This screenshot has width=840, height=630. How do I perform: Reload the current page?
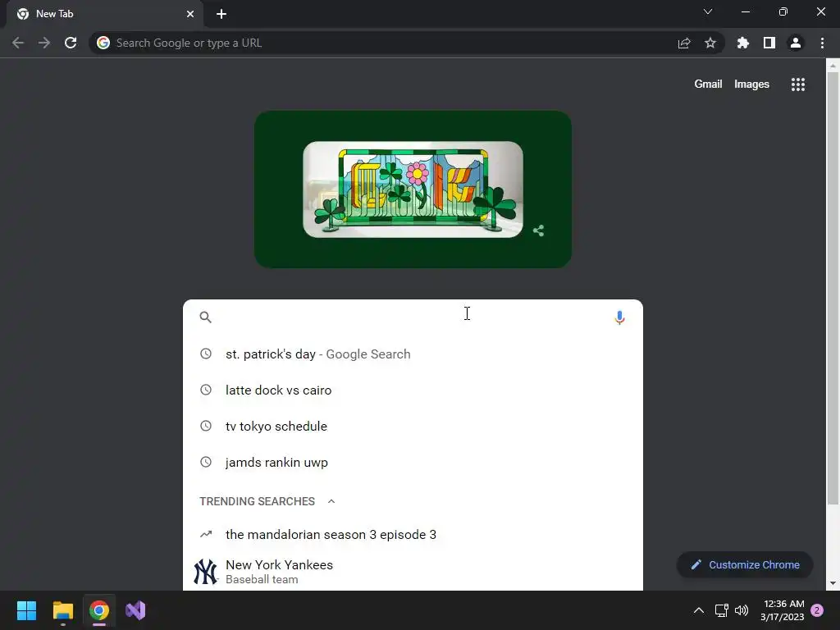71,43
